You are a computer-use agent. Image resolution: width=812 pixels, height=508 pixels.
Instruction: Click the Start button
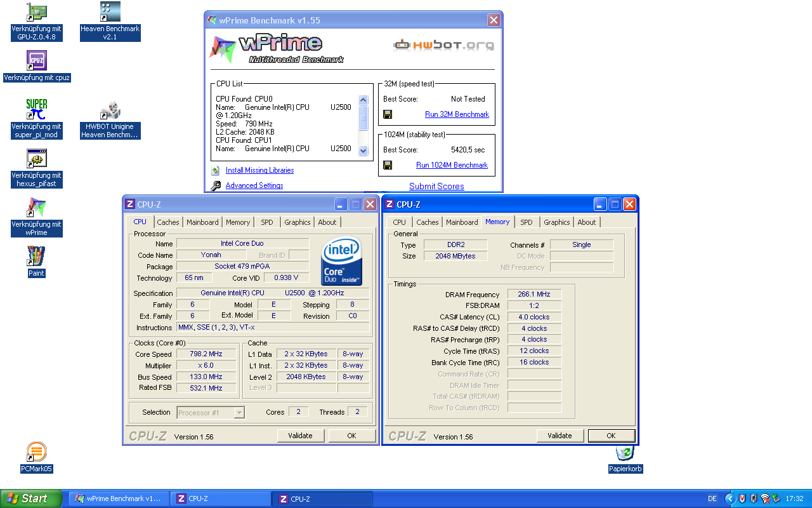pos(30,498)
